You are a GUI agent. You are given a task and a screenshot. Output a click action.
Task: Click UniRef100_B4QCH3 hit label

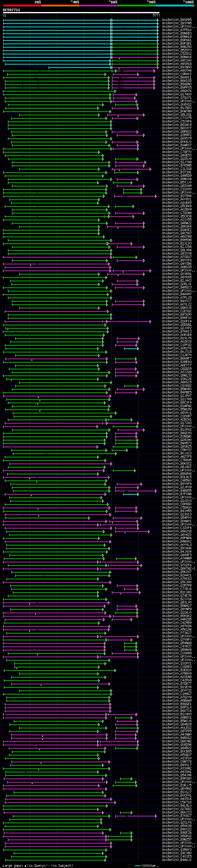[177, 433]
